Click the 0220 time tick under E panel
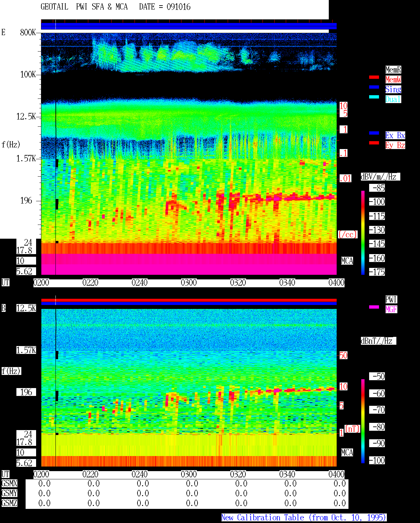Screen dimensions: 420x523 91,282
